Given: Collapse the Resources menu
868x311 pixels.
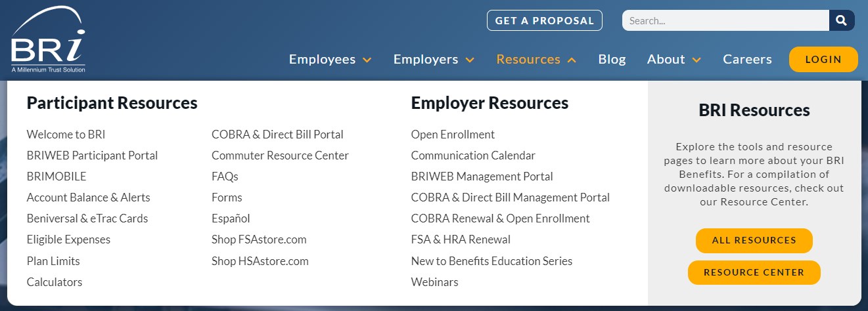Looking at the screenshot, I should point(536,60).
